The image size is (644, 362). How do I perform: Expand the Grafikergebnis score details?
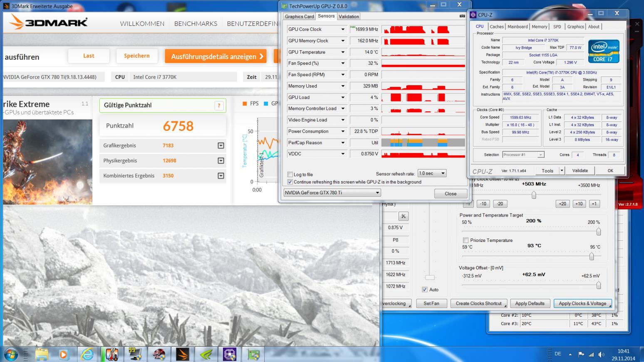(221, 145)
